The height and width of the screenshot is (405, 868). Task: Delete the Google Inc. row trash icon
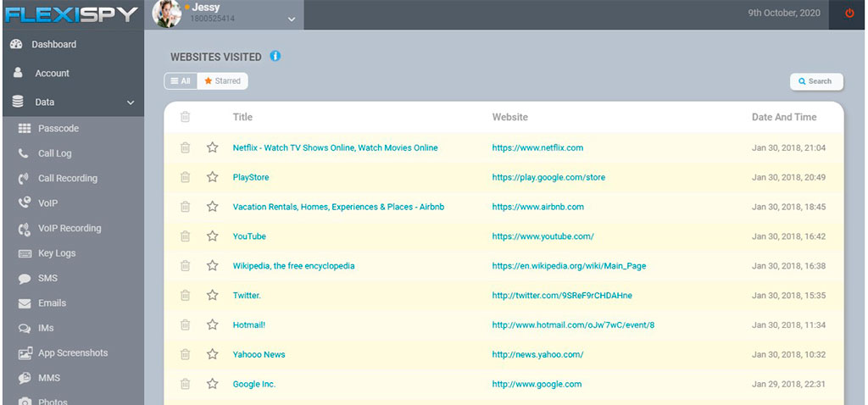(186, 384)
